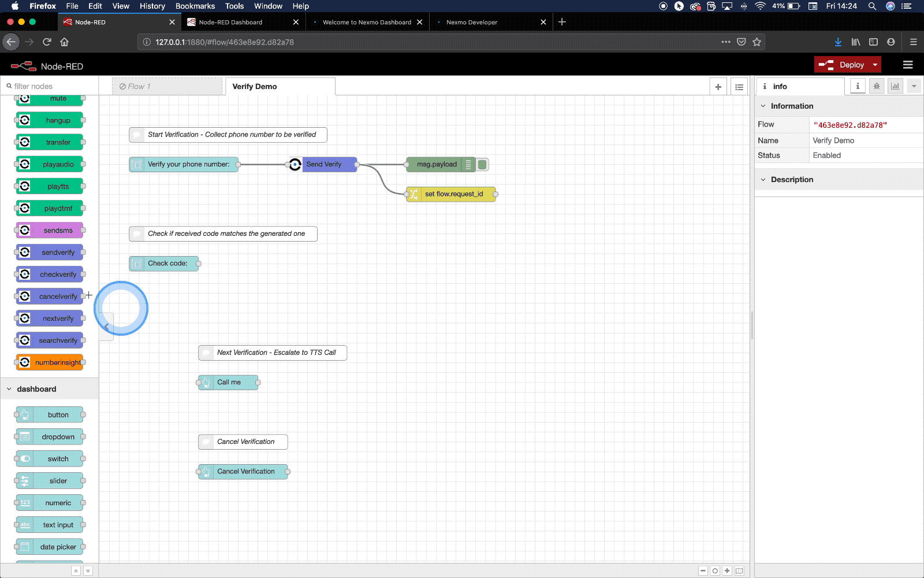Select the sendsms node from the palette
The image size is (924, 578).
(x=54, y=230)
